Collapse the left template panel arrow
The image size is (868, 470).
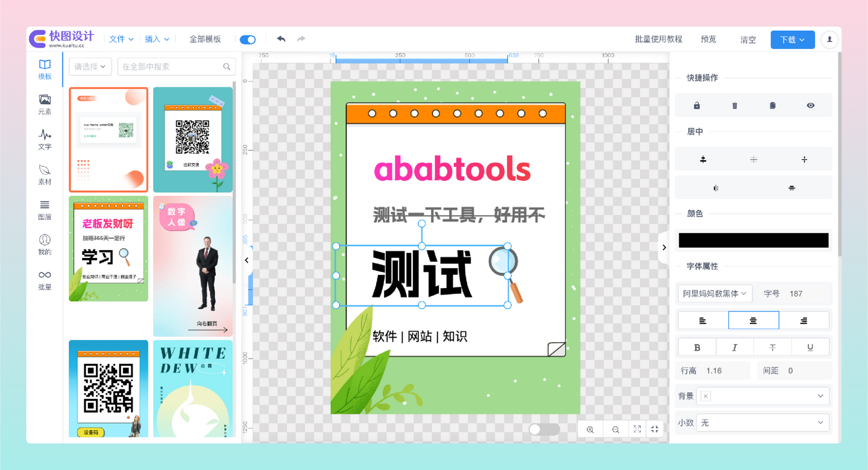coord(247,260)
